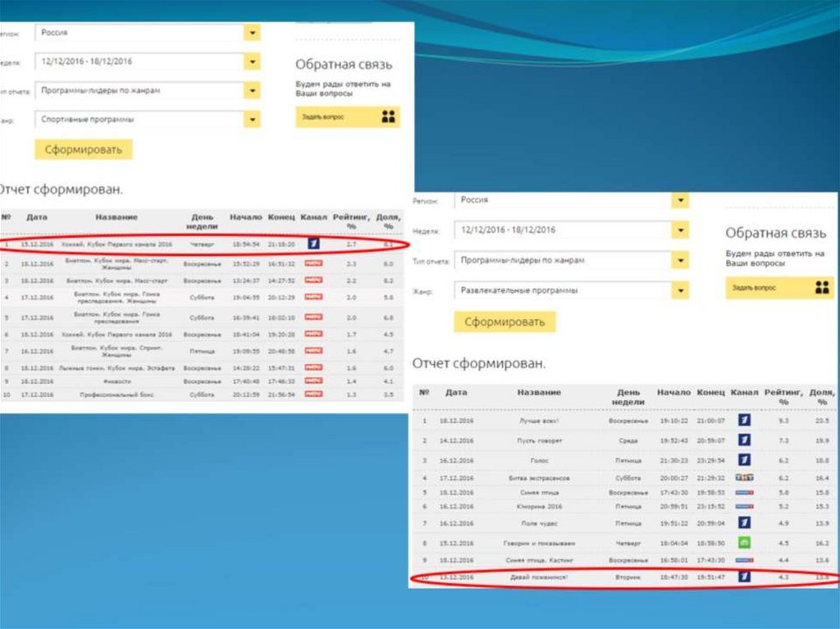Image resolution: width=840 pixels, height=629 pixels.
Task: Click Название column header in sports table
Action: coord(116,217)
